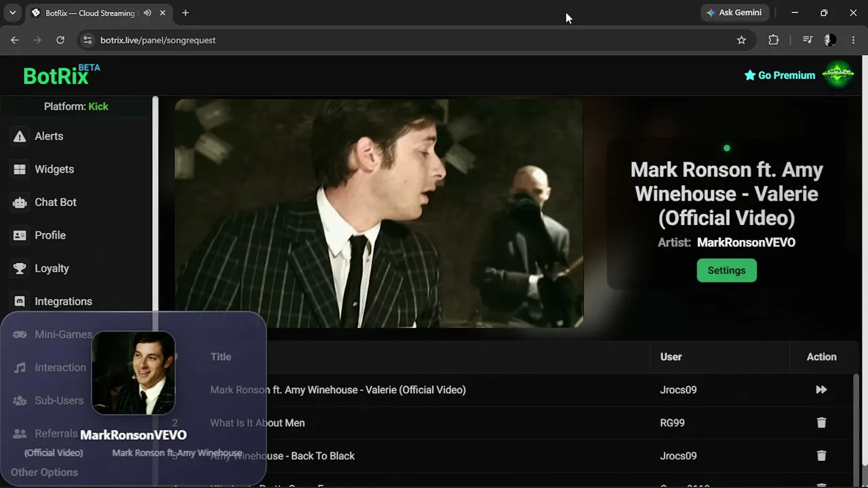
Task: Click the RG99 user cell
Action: pyautogui.click(x=672, y=423)
